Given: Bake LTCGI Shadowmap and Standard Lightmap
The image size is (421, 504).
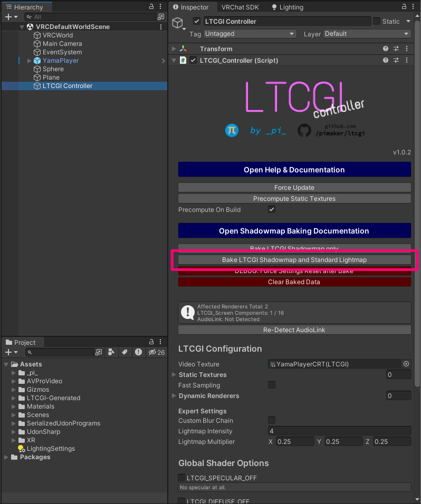Looking at the screenshot, I should [x=294, y=260].
